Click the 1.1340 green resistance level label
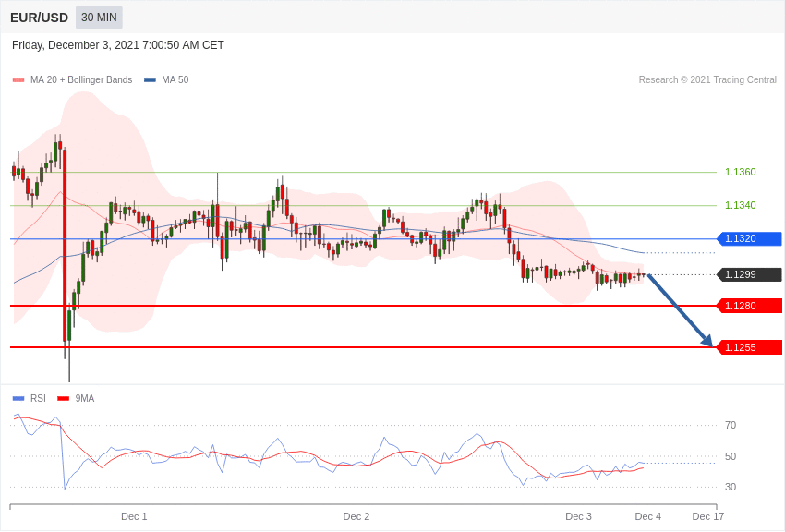This screenshot has width=785, height=532. (x=741, y=205)
